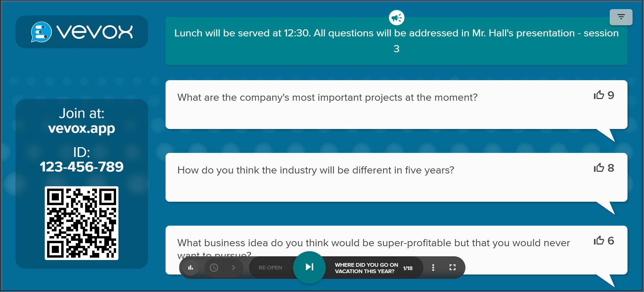Click the 1/18 poll counter
644x292 pixels.
tap(408, 268)
